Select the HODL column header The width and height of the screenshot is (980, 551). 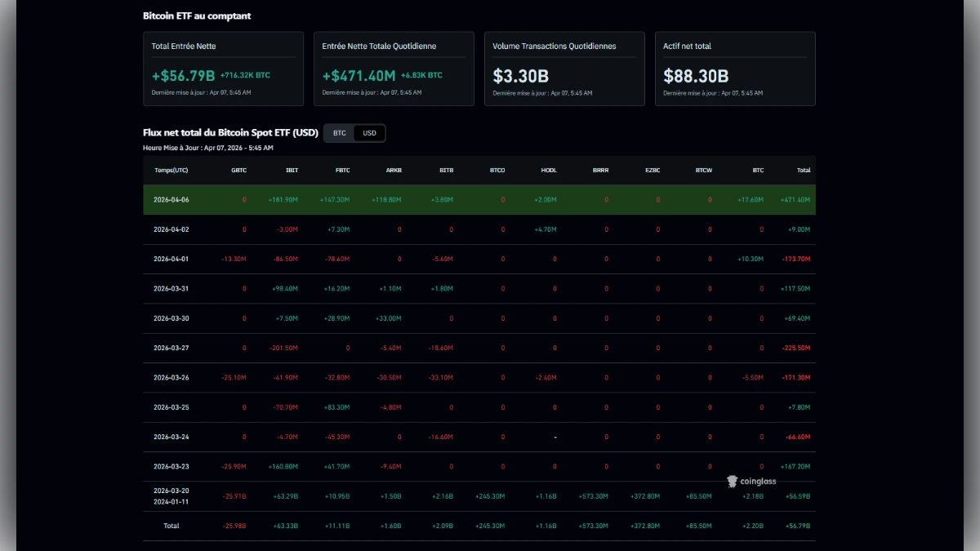coord(548,170)
